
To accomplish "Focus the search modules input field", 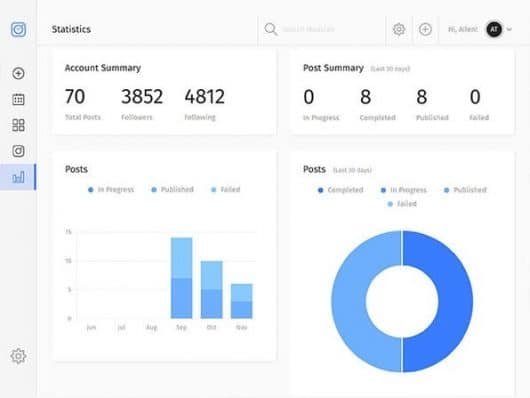I will (x=321, y=29).
